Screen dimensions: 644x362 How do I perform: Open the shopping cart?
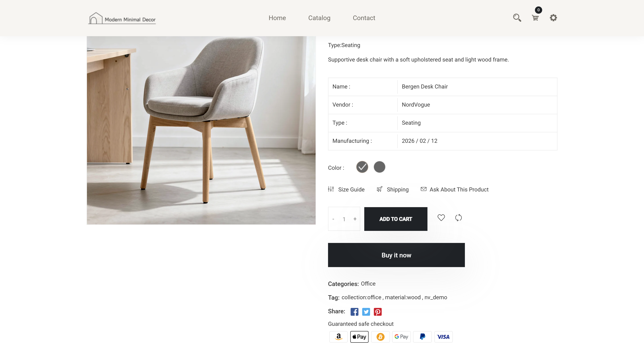(535, 18)
